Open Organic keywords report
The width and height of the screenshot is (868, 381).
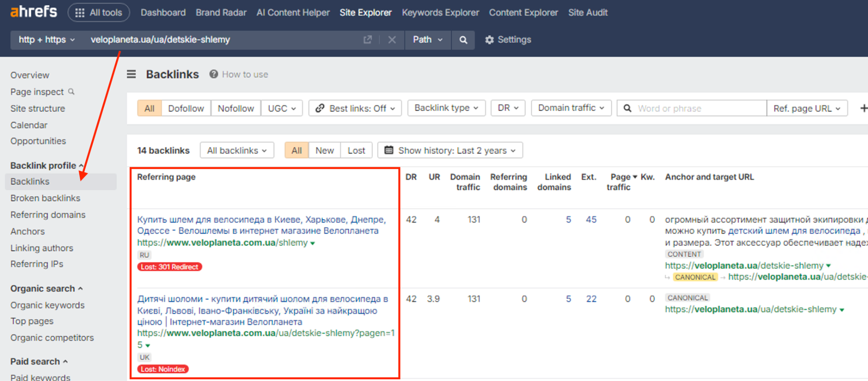coord(47,305)
